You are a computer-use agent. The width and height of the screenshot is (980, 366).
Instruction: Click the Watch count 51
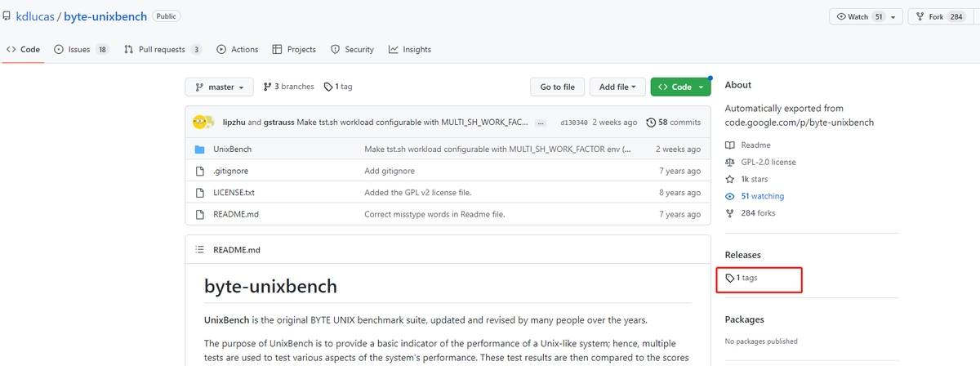pyautogui.click(x=879, y=16)
